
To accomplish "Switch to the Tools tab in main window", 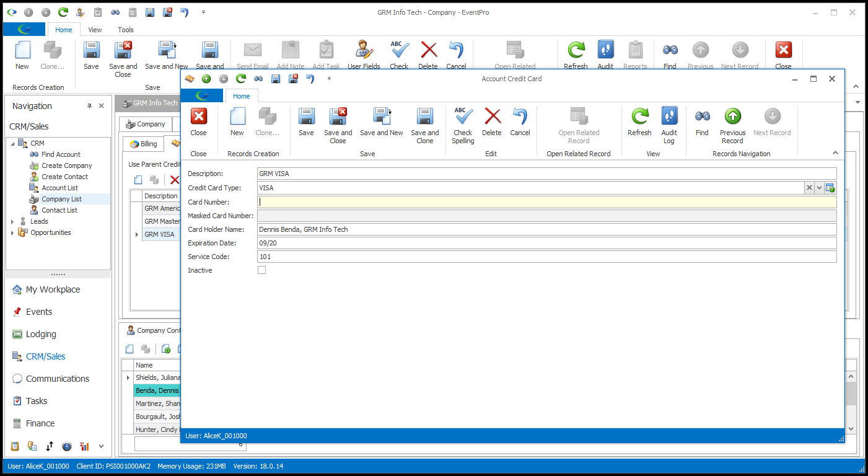I will pos(126,30).
